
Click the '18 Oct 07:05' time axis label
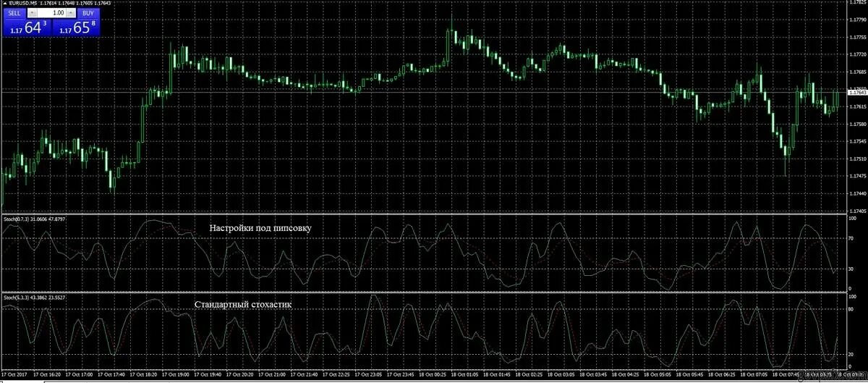(x=754, y=374)
